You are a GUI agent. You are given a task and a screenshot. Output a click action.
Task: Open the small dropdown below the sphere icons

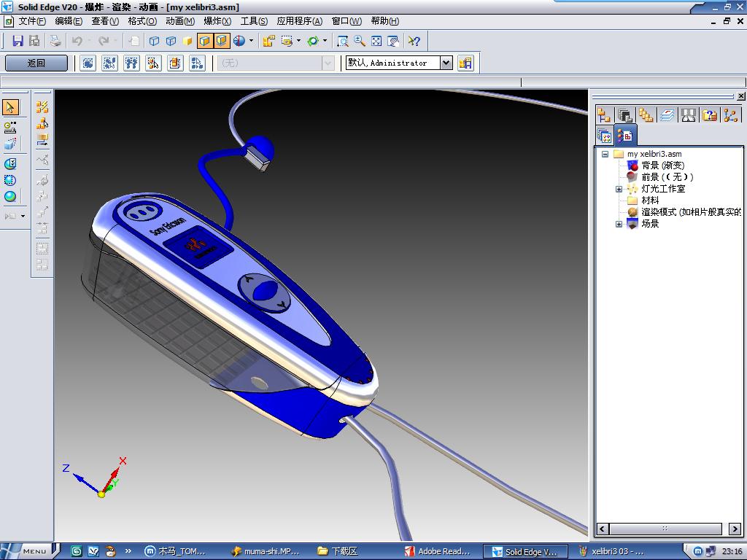[x=23, y=216]
